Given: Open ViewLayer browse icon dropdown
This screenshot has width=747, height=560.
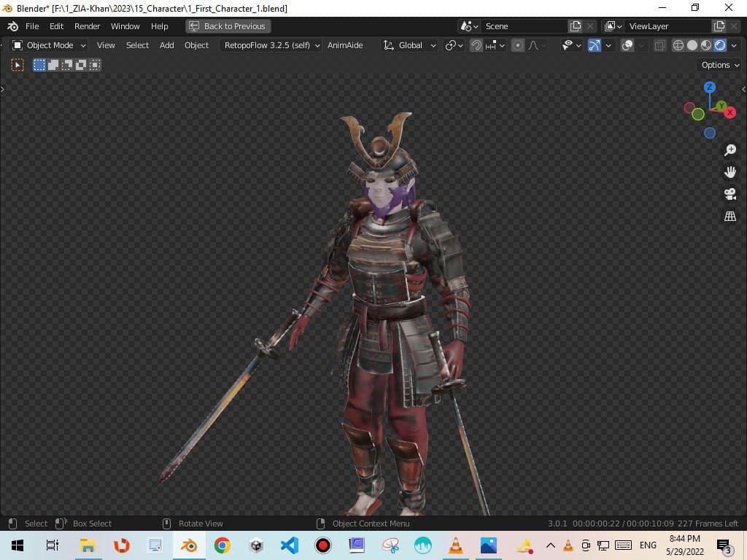Looking at the screenshot, I should point(613,26).
